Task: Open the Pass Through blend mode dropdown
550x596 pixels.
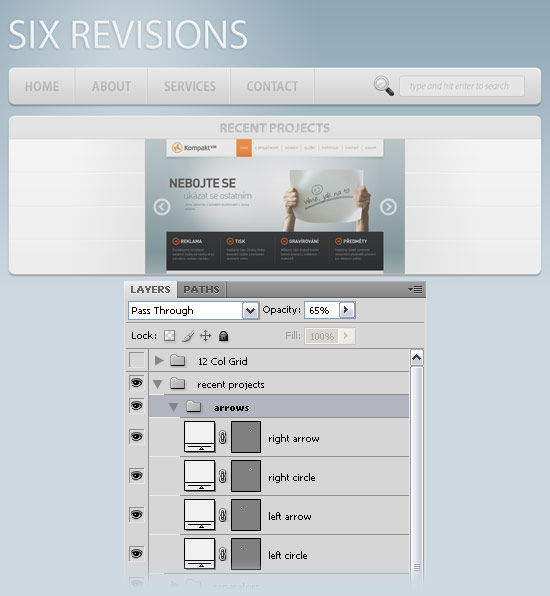Action: point(250,311)
